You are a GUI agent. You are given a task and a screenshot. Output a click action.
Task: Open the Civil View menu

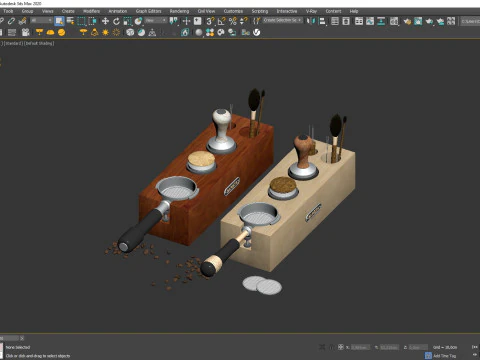206,11
